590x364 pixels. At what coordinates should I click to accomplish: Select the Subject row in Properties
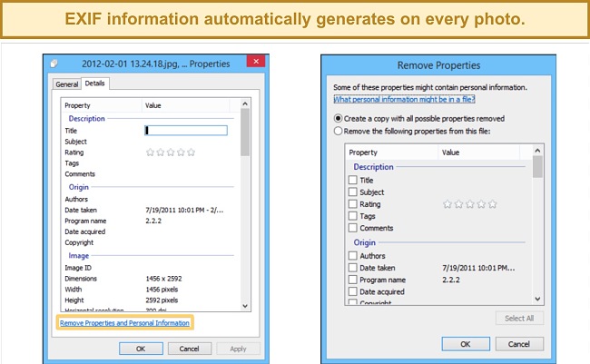coord(151,142)
